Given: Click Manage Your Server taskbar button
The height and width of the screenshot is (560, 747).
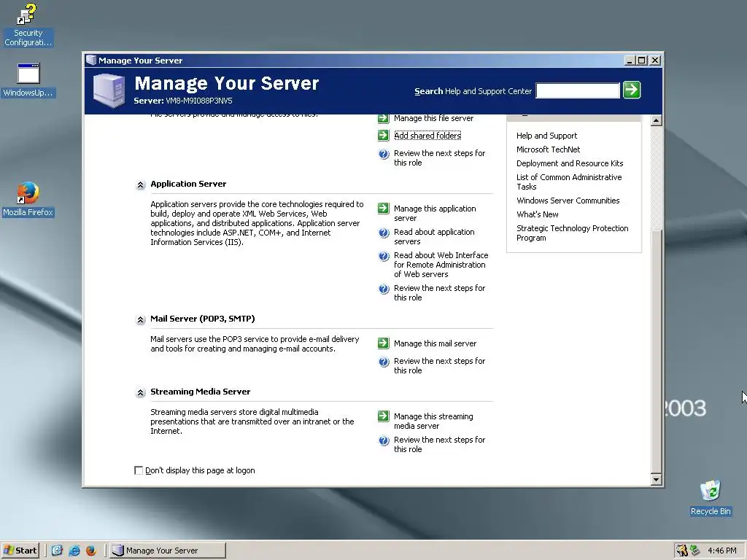Looking at the screenshot, I should coord(169,551).
